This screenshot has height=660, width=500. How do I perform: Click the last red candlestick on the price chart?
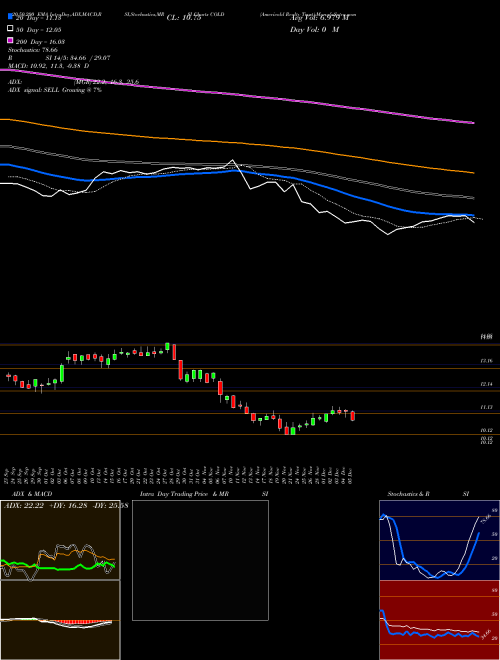pos(353,416)
